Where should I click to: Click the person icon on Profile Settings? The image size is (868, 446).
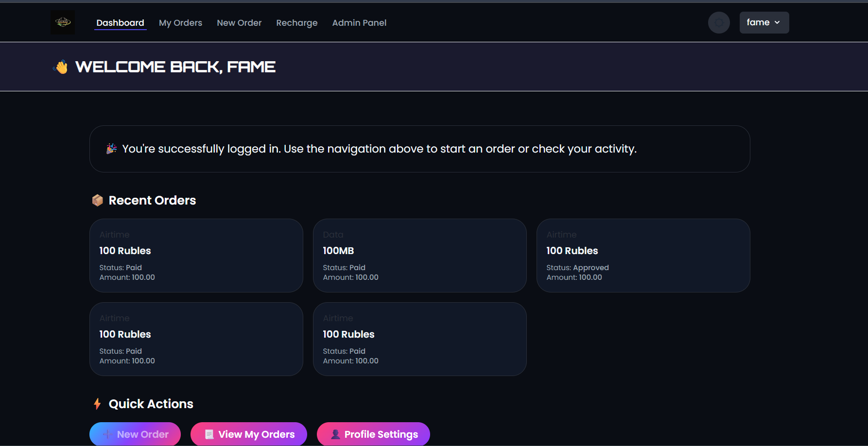coord(334,434)
